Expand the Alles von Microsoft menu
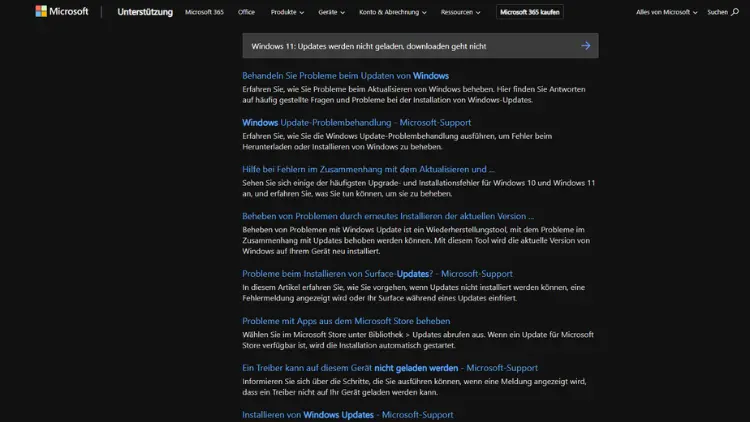 666,12
